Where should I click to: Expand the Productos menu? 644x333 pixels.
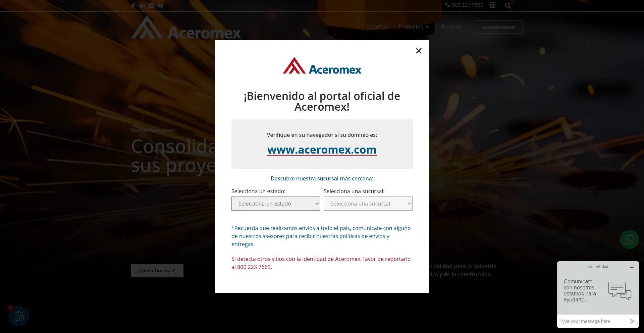tap(414, 27)
